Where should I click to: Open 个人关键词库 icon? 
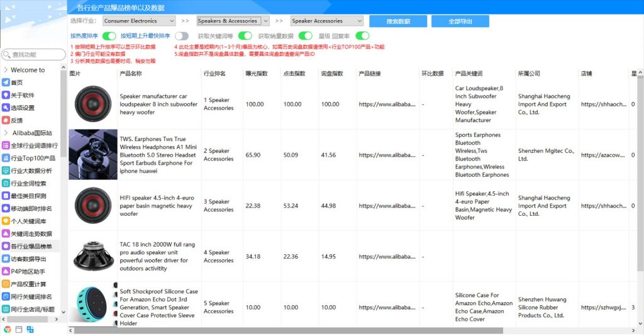click(6, 221)
